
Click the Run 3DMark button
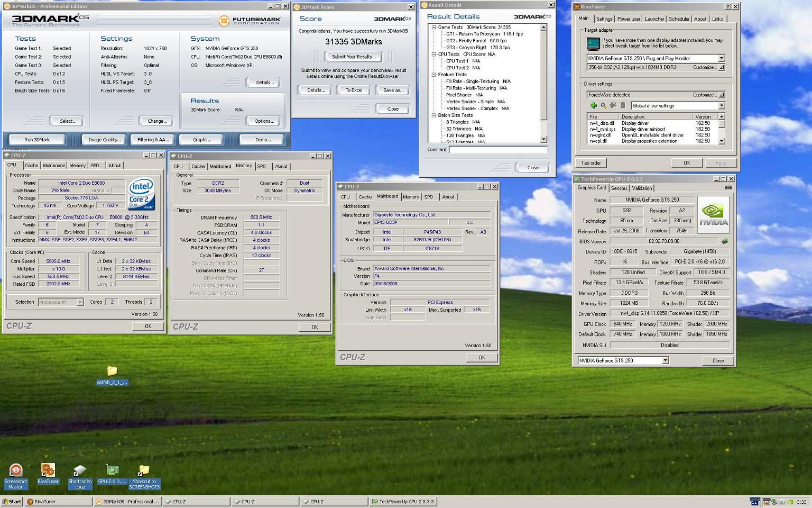click(x=37, y=140)
